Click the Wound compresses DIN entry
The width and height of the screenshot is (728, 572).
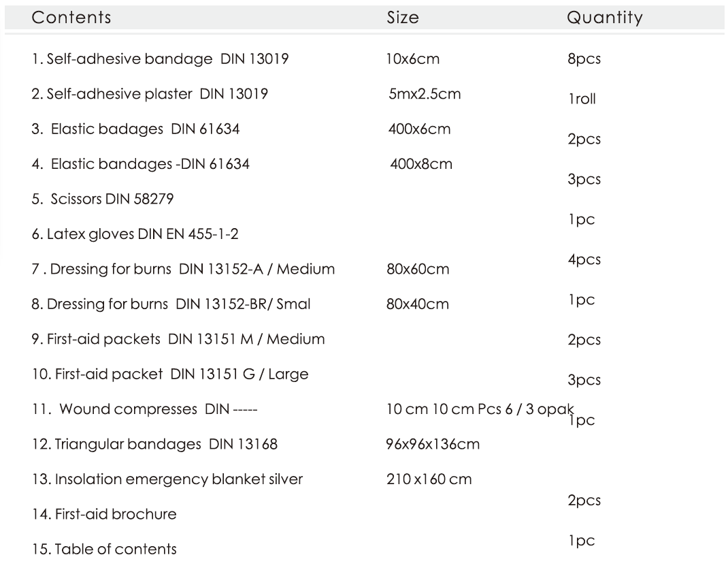coord(144,409)
